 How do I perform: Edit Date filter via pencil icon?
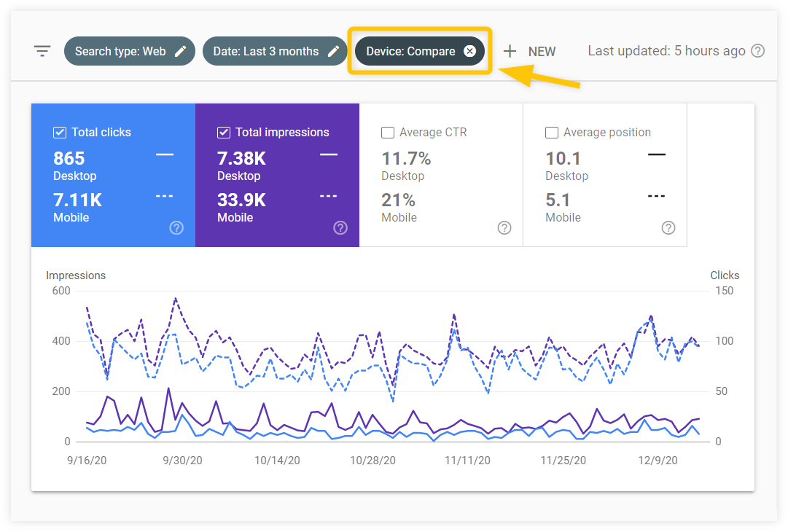[334, 51]
